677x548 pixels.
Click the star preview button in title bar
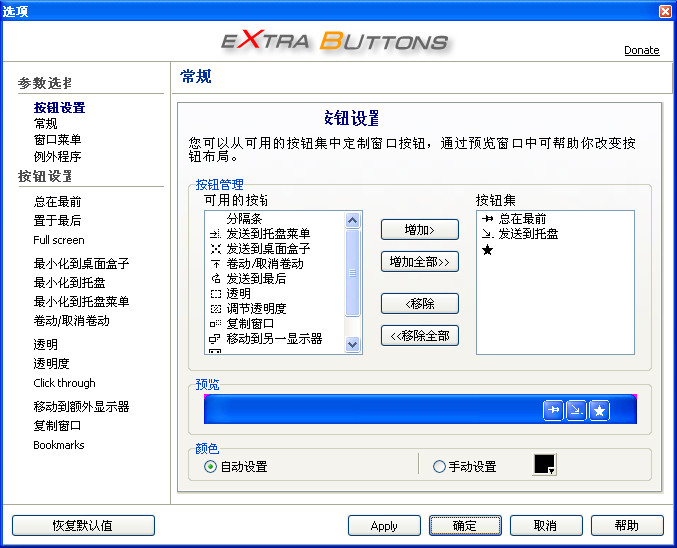pyautogui.click(x=599, y=410)
